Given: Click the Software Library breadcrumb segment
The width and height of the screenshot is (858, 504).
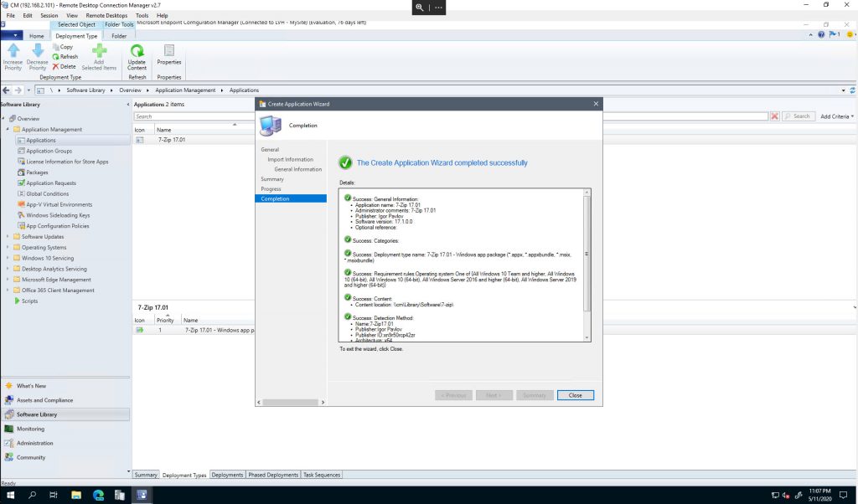Looking at the screenshot, I should pyautogui.click(x=86, y=90).
